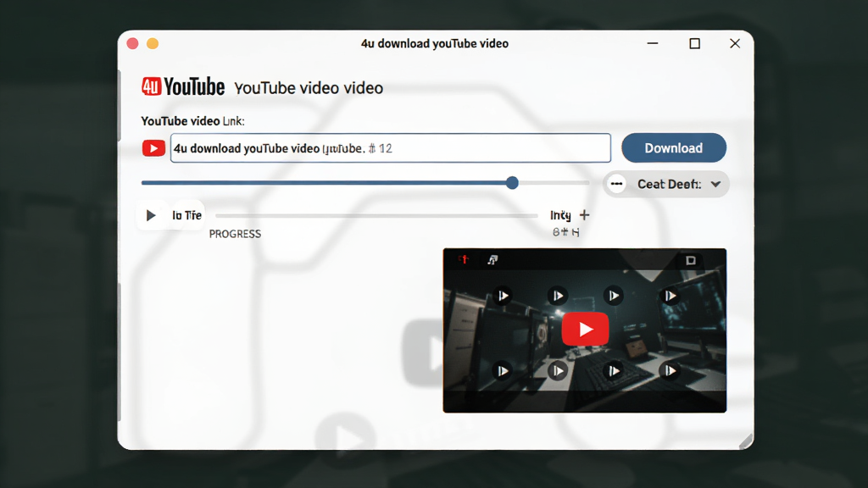
Task: Click the blue slider handle
Action: click(x=512, y=183)
